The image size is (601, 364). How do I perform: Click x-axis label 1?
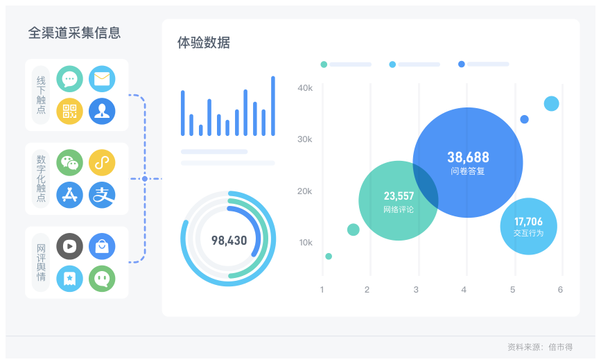tap(322, 290)
